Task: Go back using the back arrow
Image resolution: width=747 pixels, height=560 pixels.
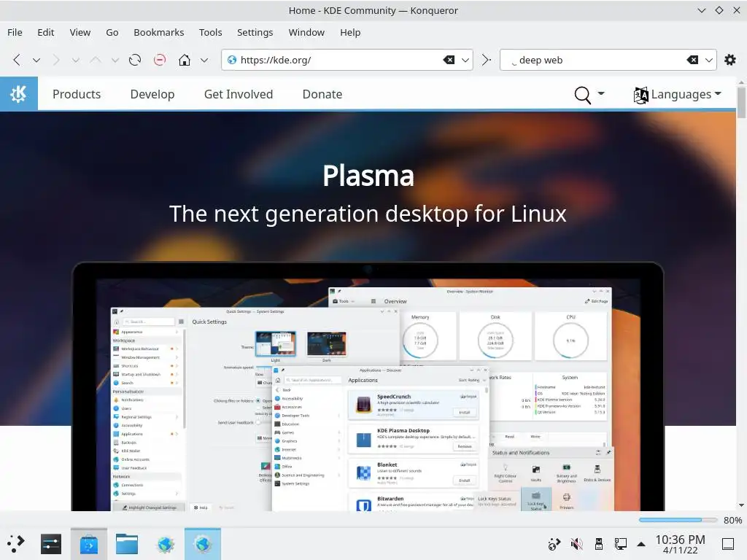Action: 17,60
